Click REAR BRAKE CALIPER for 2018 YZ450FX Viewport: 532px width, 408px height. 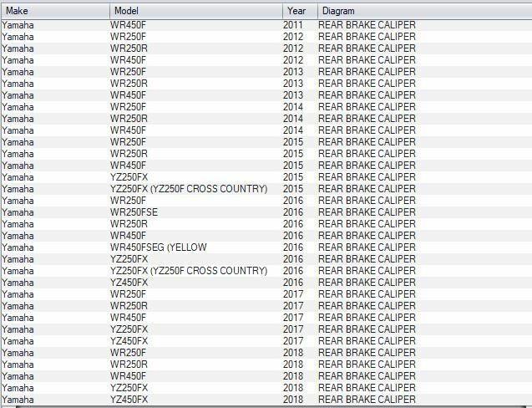(367, 400)
